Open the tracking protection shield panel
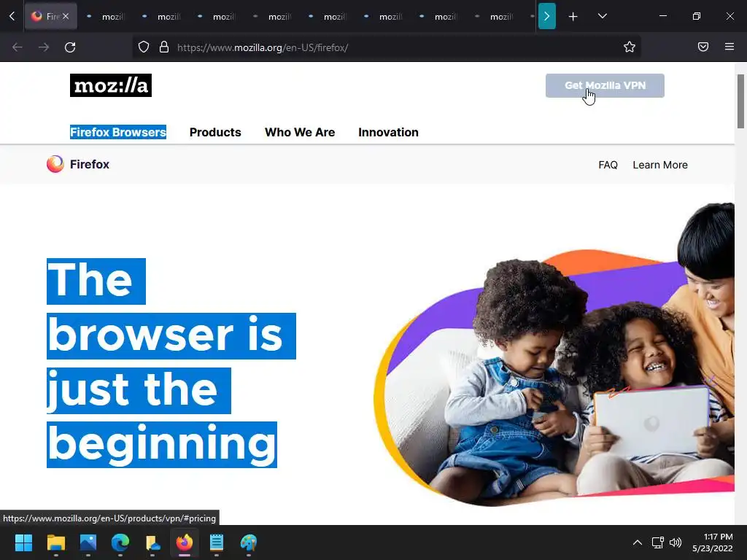 (144, 47)
